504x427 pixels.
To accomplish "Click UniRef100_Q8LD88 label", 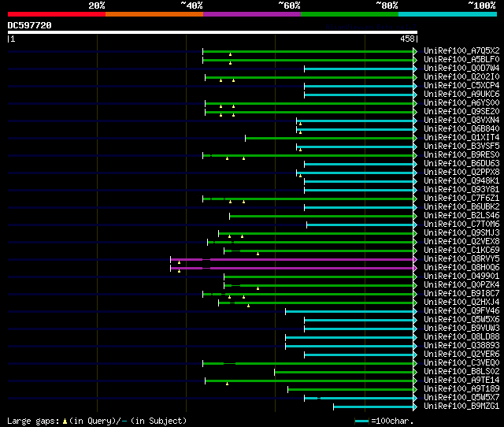I will point(461,337).
